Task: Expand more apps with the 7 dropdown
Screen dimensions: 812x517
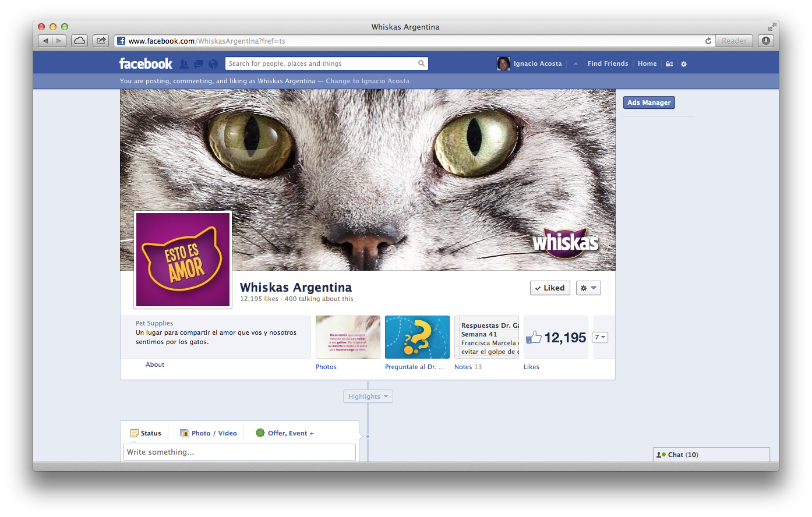Action: (600, 337)
